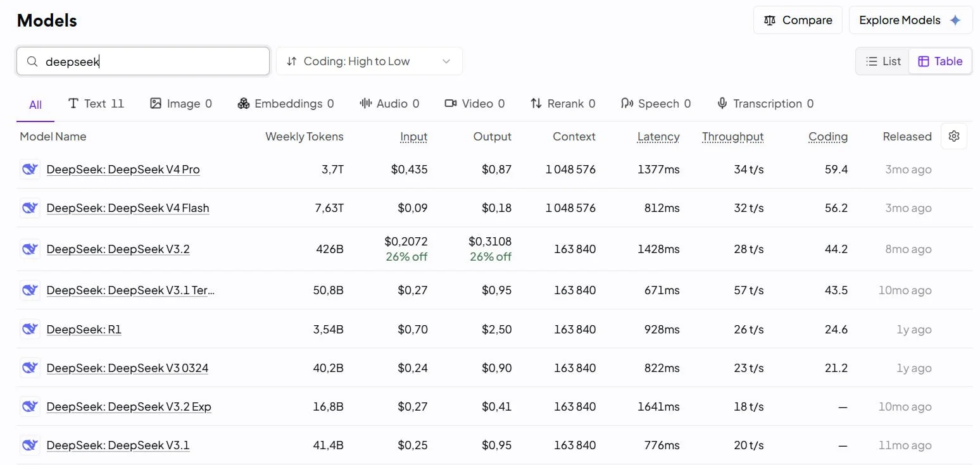This screenshot has height=465, width=980.
Task: Click the Model Name column header
Action: point(53,137)
